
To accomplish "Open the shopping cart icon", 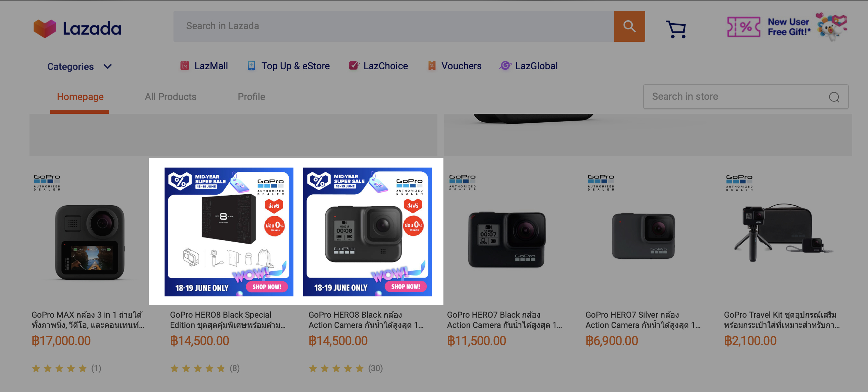I will pos(676,29).
